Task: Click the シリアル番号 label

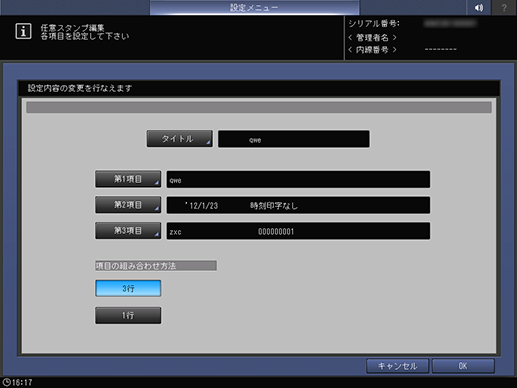Action: pos(374,24)
